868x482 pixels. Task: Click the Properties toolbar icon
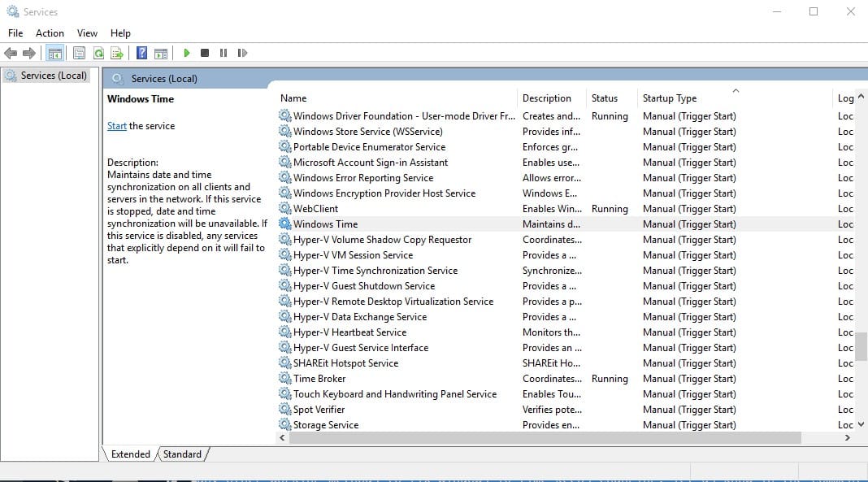79,53
